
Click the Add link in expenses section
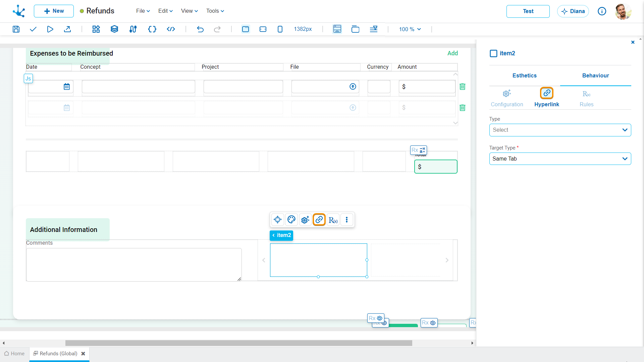point(452,53)
